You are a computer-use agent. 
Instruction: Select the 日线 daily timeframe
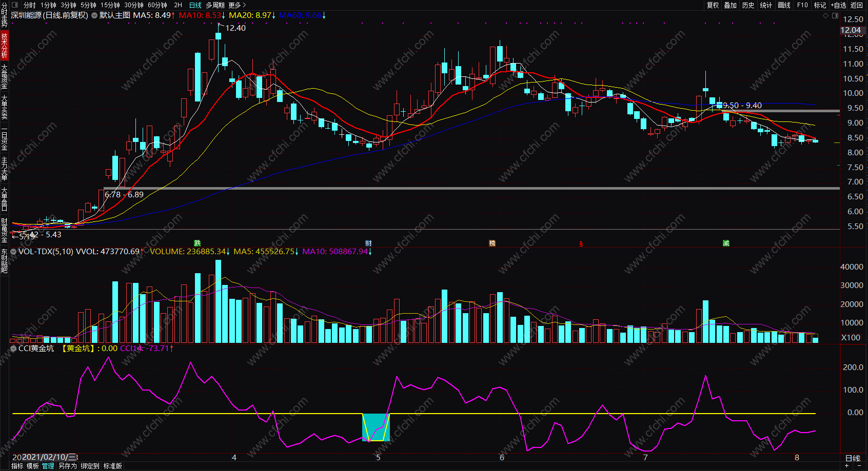(195, 5)
